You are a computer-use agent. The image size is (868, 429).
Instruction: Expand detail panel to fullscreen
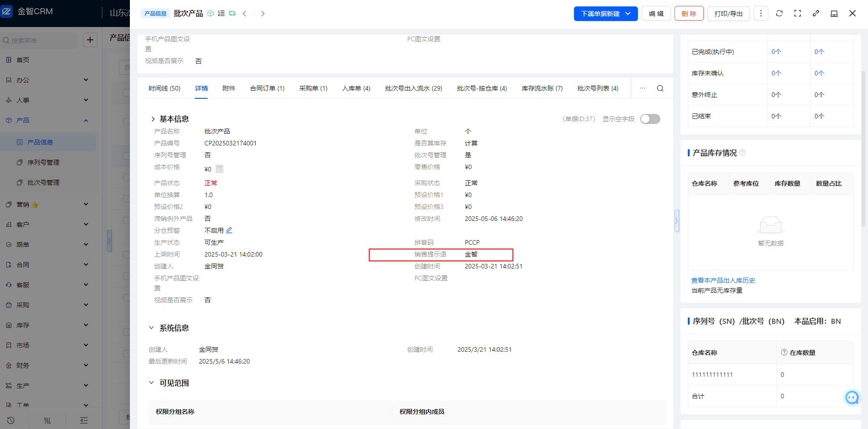pos(798,14)
